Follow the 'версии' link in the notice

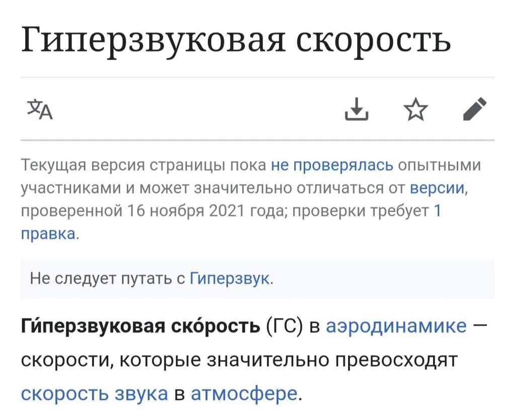(438, 188)
